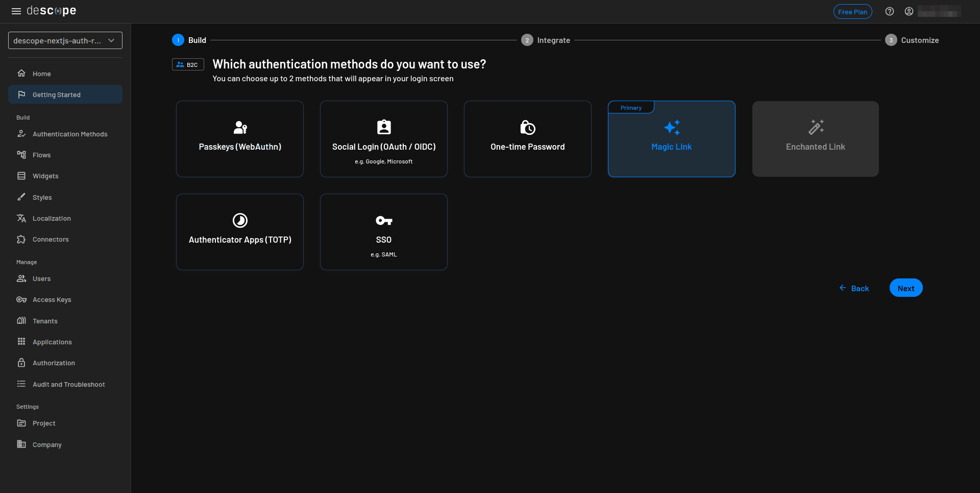Enable Social Login (OAuth / OIDC) method
The height and width of the screenshot is (493, 980).
pos(383,138)
